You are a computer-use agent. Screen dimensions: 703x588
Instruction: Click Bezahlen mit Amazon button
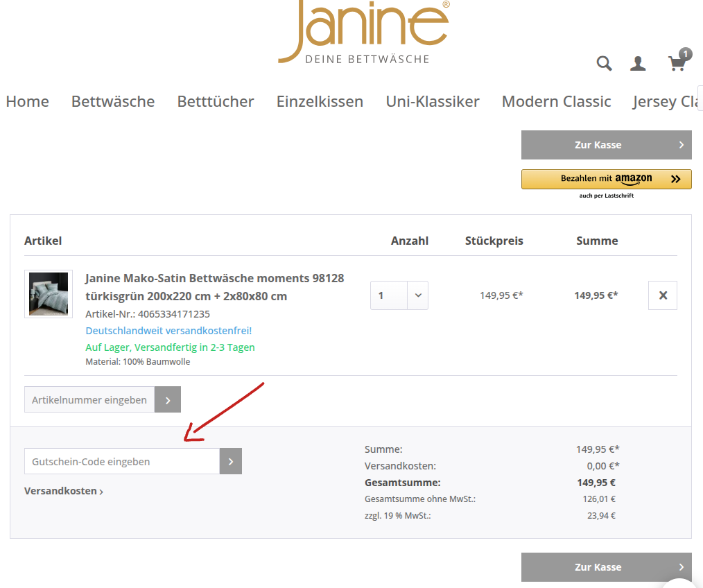tap(606, 179)
